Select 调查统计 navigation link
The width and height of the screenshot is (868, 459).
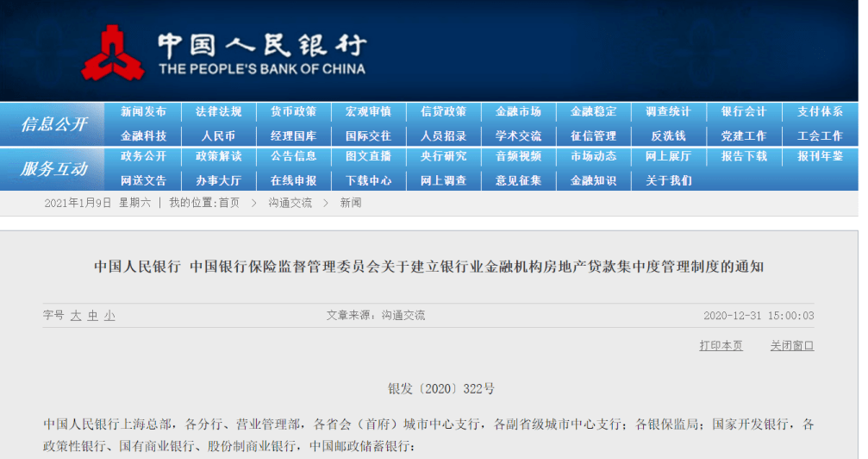tap(668, 111)
